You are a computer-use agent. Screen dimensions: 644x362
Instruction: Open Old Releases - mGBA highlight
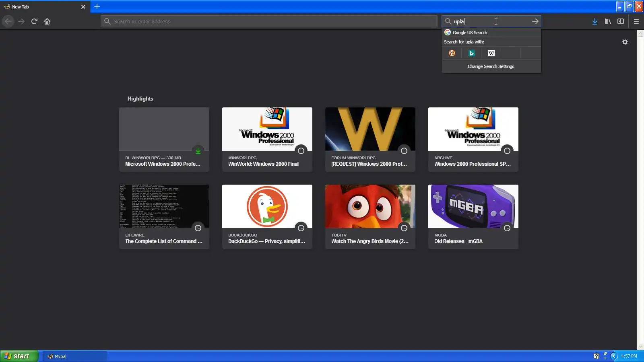pos(473,216)
